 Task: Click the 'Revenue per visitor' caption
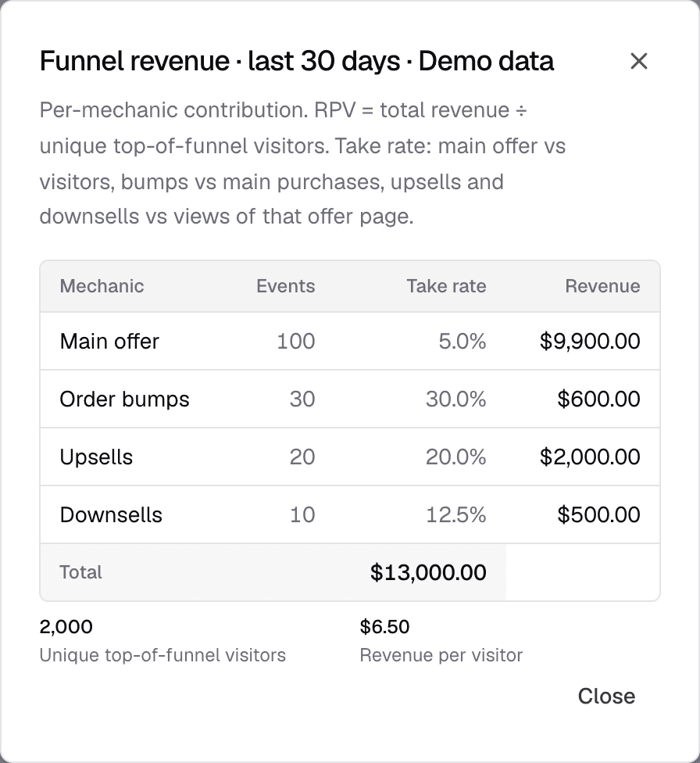(441, 655)
